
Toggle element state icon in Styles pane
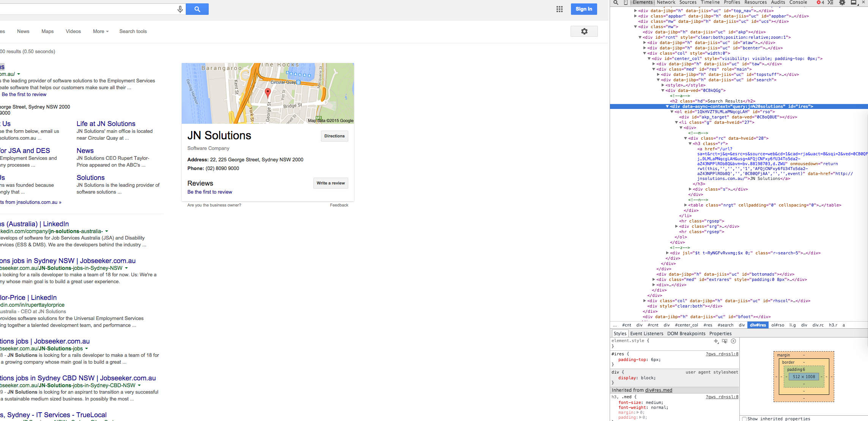pos(725,341)
